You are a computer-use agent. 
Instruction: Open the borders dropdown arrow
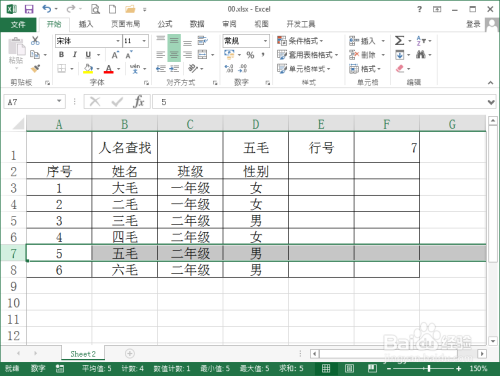coord(72,69)
